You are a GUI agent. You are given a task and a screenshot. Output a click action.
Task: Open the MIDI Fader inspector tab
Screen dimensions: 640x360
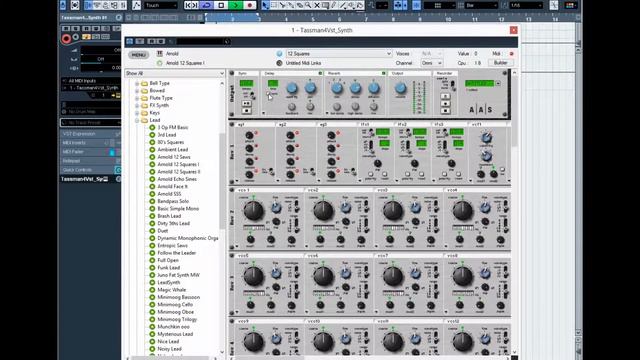point(91,152)
